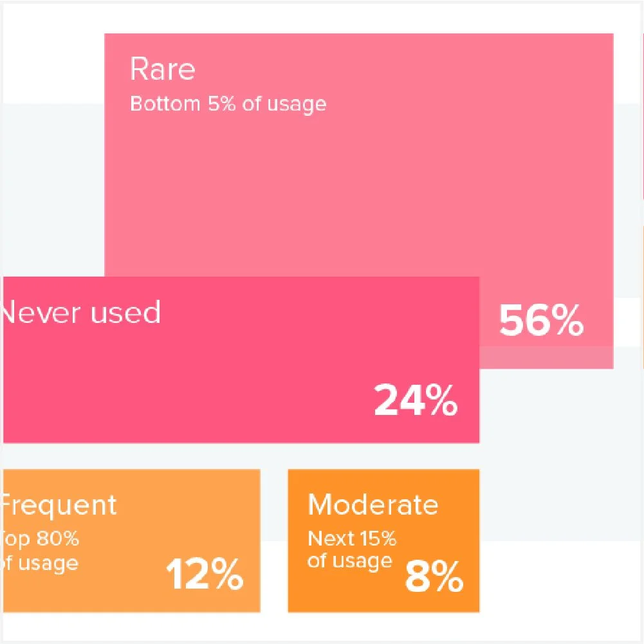Click the gap between Frequent and Moderate boxes

(x=274, y=540)
